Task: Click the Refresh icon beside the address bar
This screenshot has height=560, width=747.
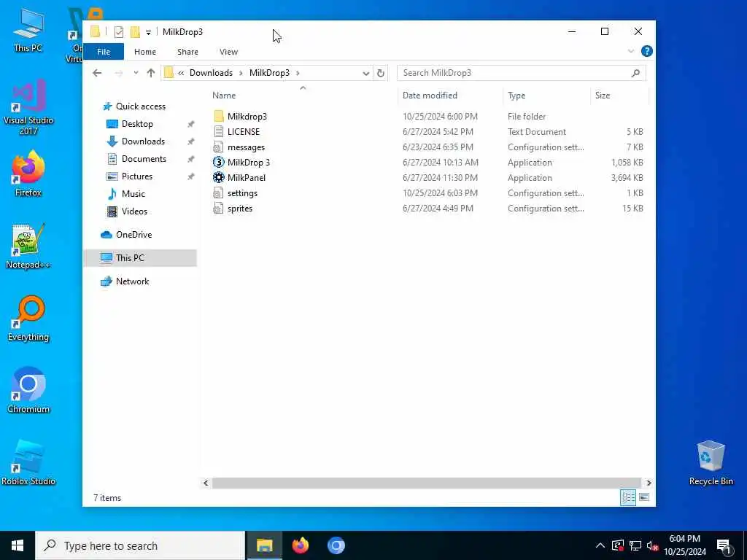Action: pyautogui.click(x=380, y=73)
